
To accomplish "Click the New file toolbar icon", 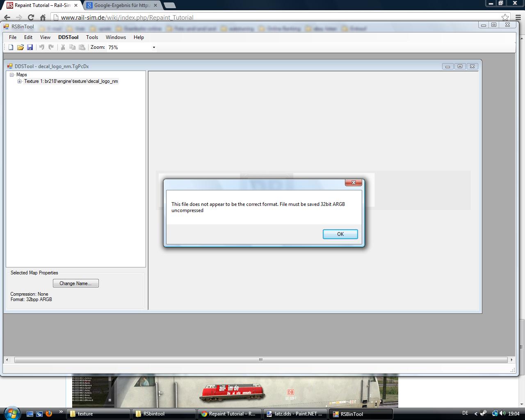I will tap(11, 47).
